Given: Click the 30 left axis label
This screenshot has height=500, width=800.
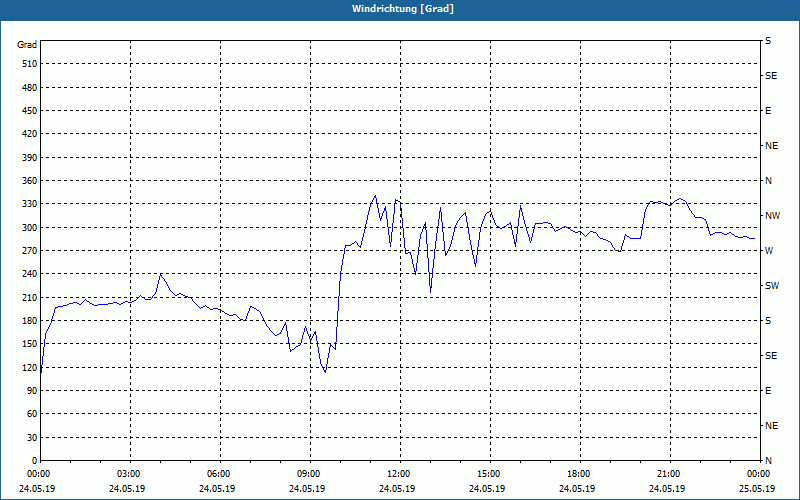Looking at the screenshot, I should pos(32,438).
